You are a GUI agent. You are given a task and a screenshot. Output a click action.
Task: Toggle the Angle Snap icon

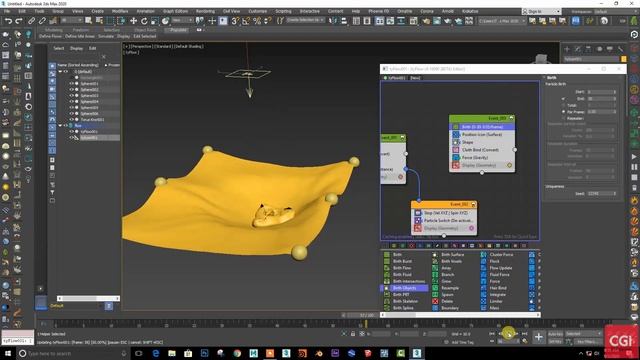tap(246, 21)
